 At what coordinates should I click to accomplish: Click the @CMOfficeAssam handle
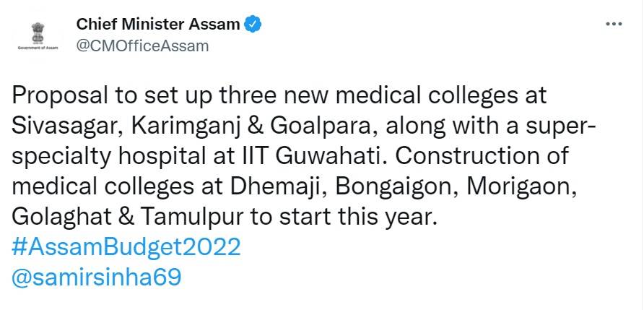[142, 46]
